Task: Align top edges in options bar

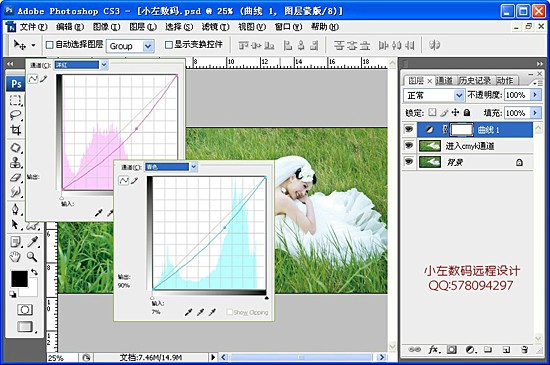Action: tap(244, 45)
